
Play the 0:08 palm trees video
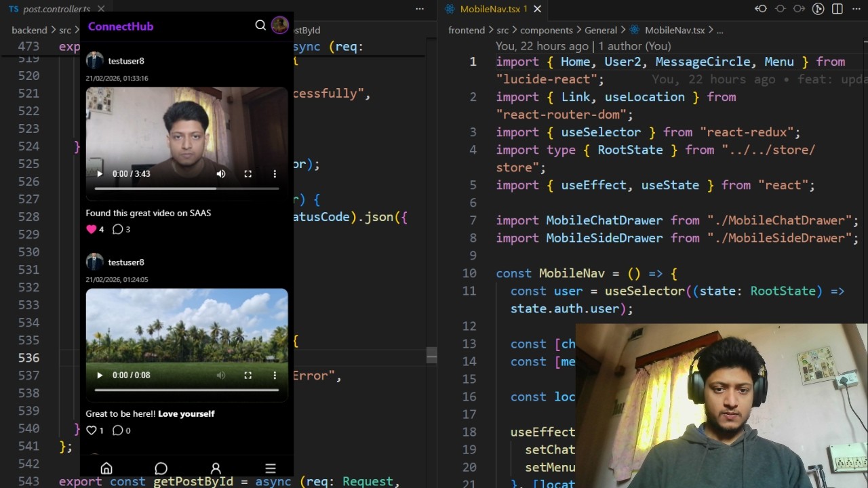[x=100, y=375]
